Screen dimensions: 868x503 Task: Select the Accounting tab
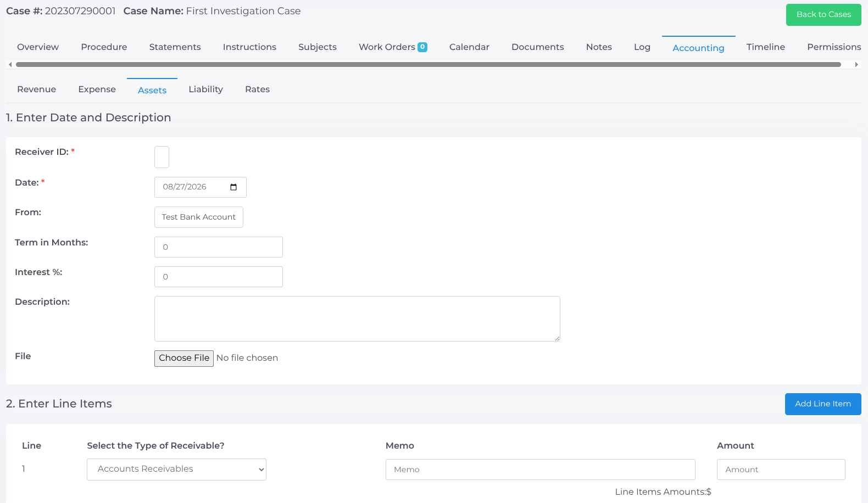698,48
